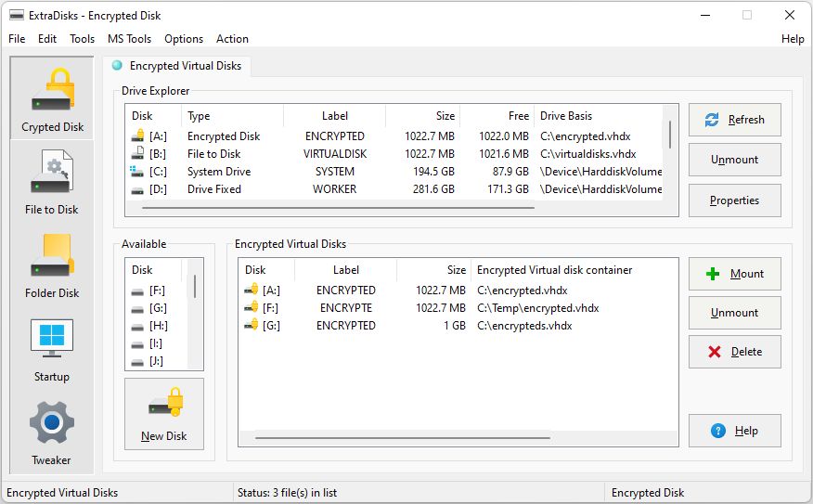Click the New Disk icon button
The width and height of the screenshot is (813, 504).
click(164, 414)
